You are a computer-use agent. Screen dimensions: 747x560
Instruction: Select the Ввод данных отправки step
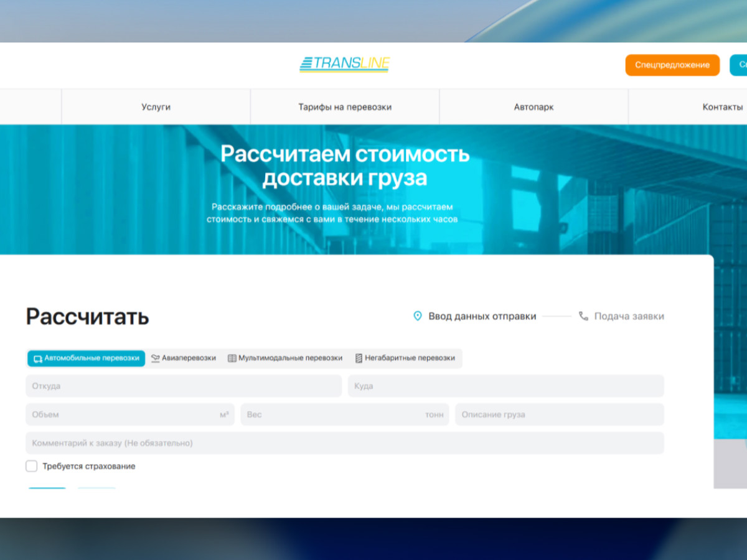coord(475,316)
